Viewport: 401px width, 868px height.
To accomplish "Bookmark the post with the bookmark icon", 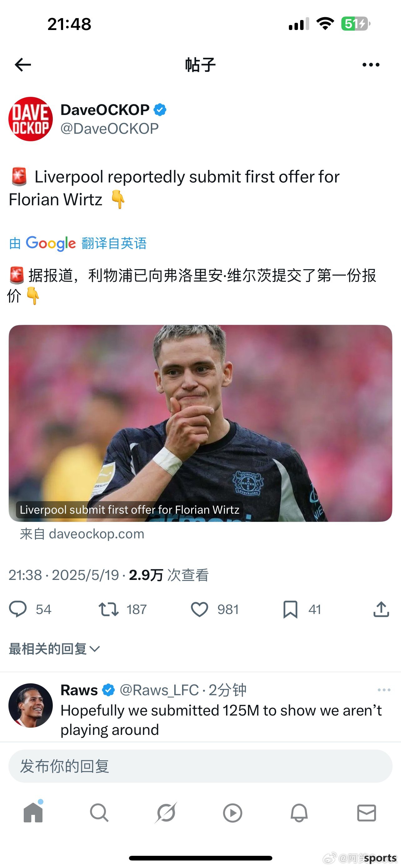I will [x=290, y=610].
